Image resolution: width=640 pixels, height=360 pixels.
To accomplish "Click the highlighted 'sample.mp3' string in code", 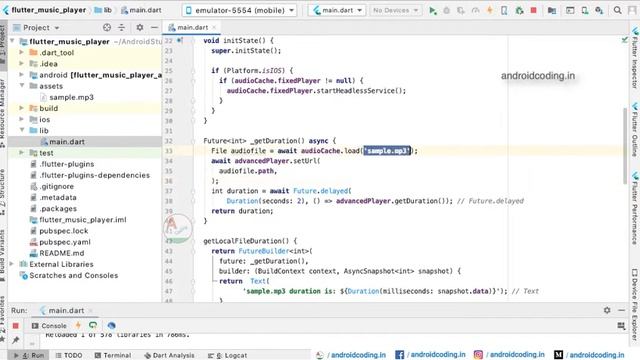I will click(x=387, y=151).
